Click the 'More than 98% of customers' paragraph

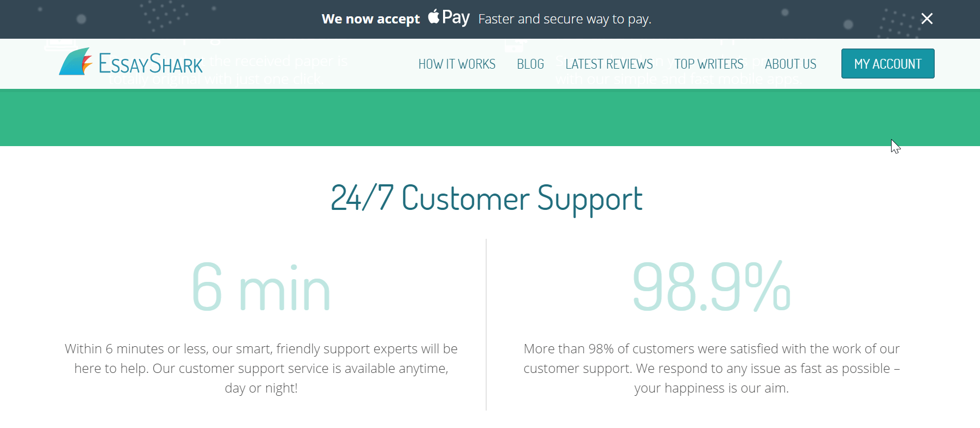[x=712, y=368]
